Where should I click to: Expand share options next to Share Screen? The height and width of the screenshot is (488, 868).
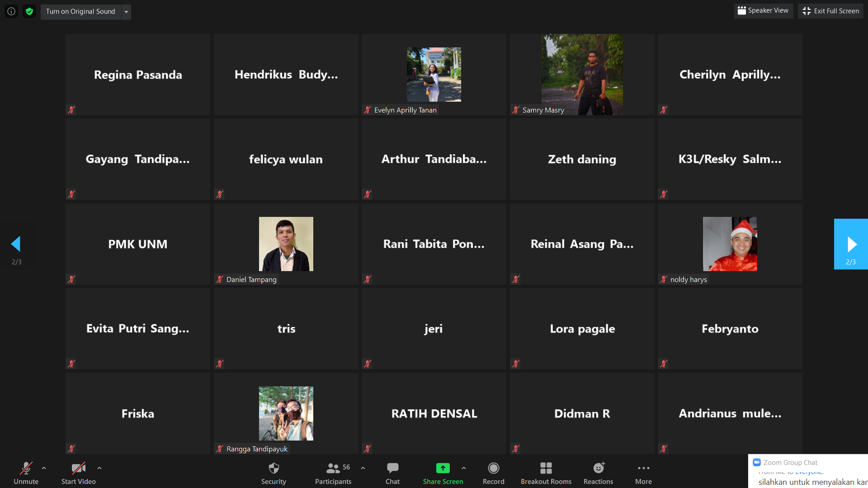(464, 468)
